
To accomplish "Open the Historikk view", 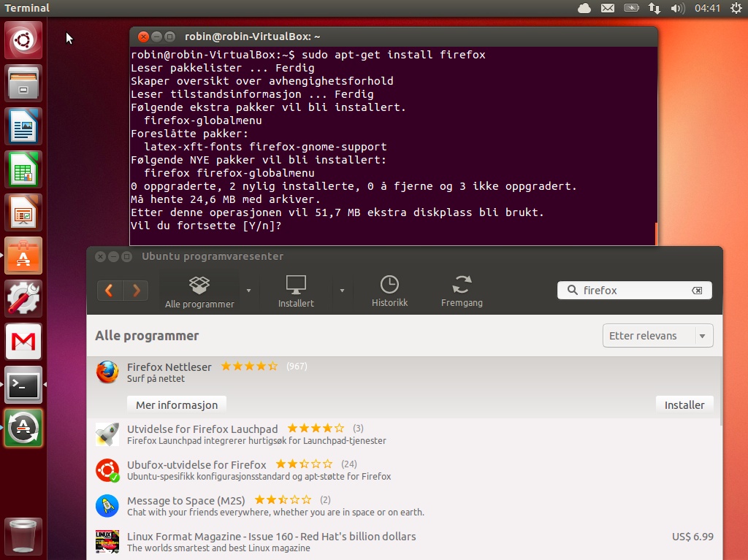I will (x=390, y=291).
